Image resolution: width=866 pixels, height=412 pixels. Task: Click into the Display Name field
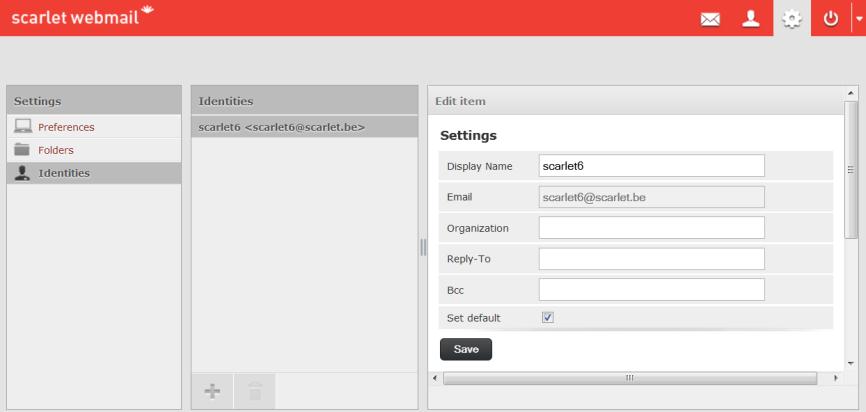pyautogui.click(x=652, y=166)
